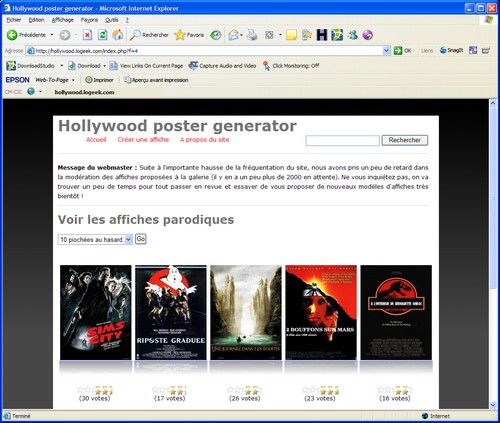Click the CM-CIC globe icon
Screen dimensions: 500x423
point(31,91)
